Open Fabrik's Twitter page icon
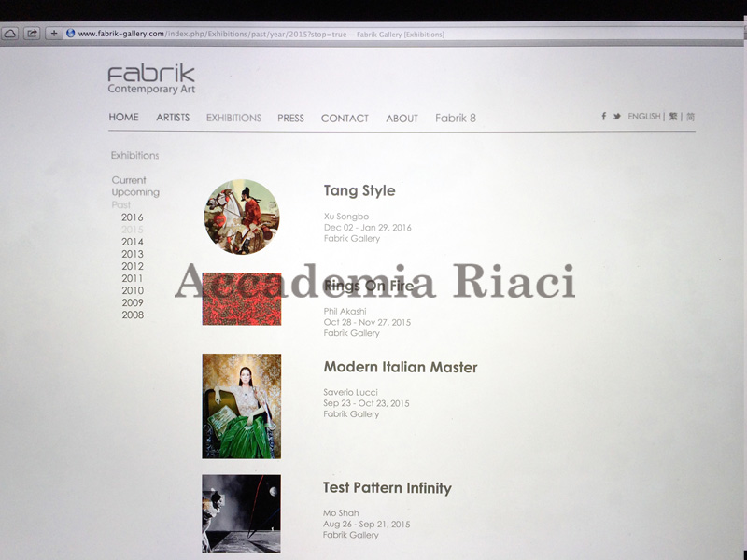This screenshot has height=560, width=747. (617, 116)
